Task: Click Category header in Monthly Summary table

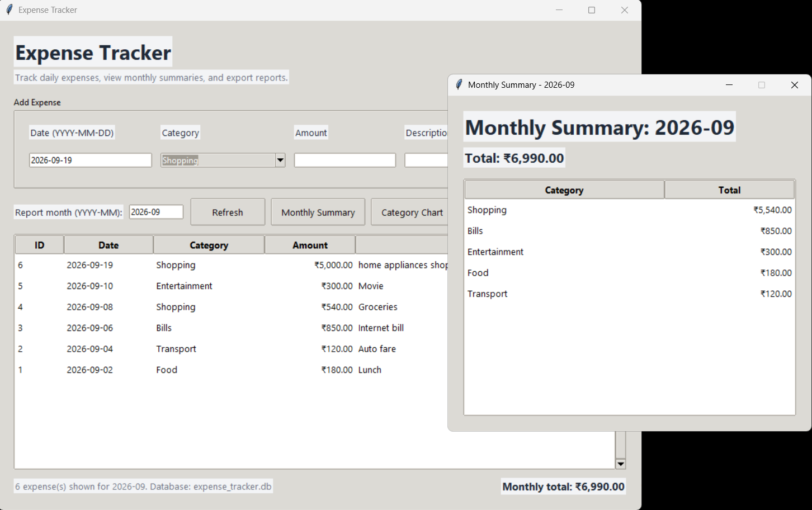Action: 564,190
